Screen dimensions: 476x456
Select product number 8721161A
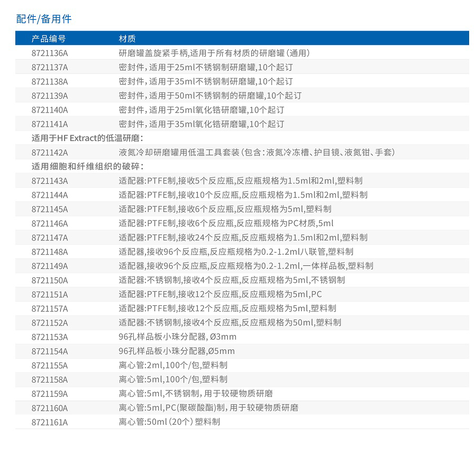coord(50,422)
